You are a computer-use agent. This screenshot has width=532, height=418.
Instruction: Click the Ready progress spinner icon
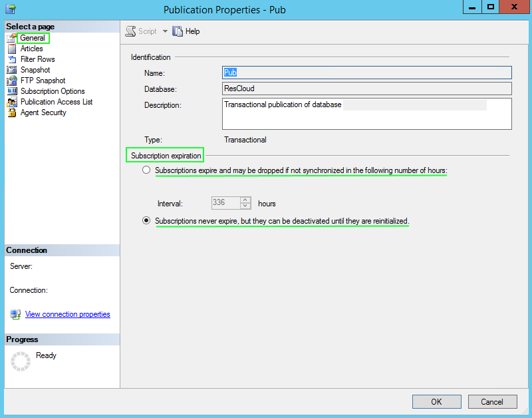21,361
